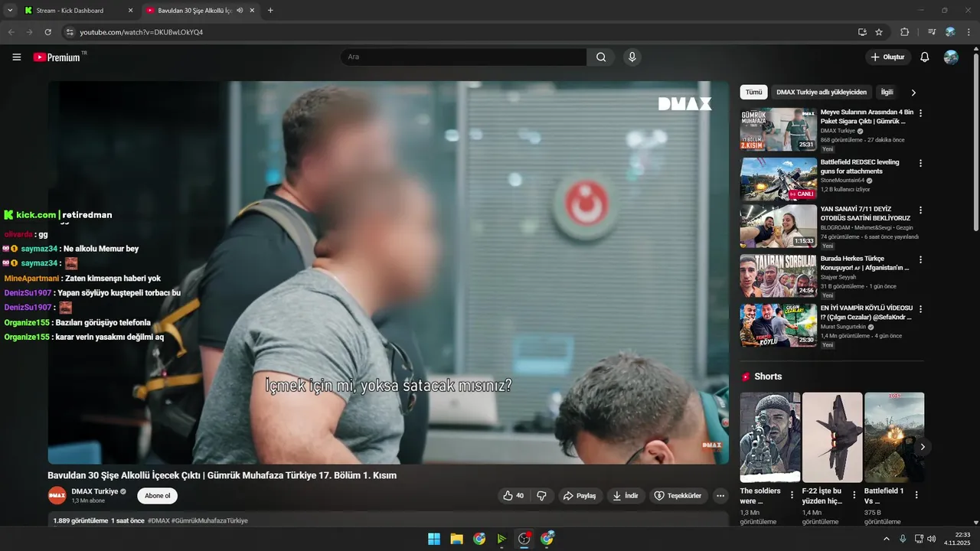980x551 pixels.
Task: Open options for Meyve Sularının video
Action: [920, 112]
